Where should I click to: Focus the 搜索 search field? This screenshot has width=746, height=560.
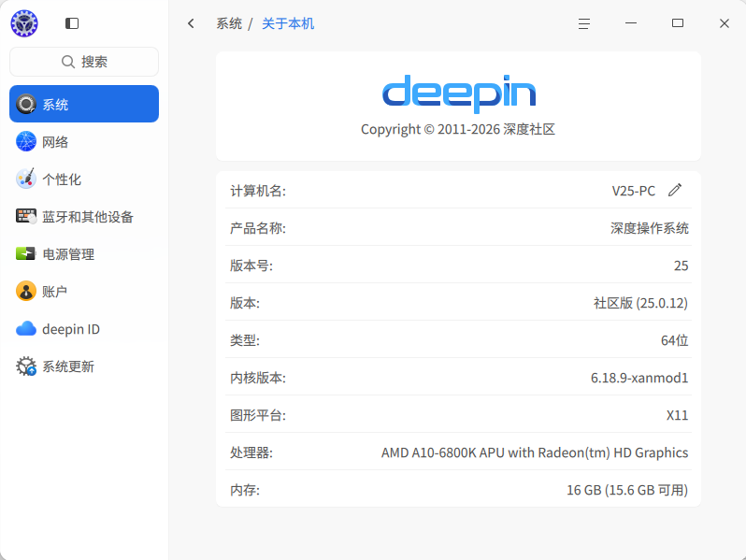click(84, 62)
